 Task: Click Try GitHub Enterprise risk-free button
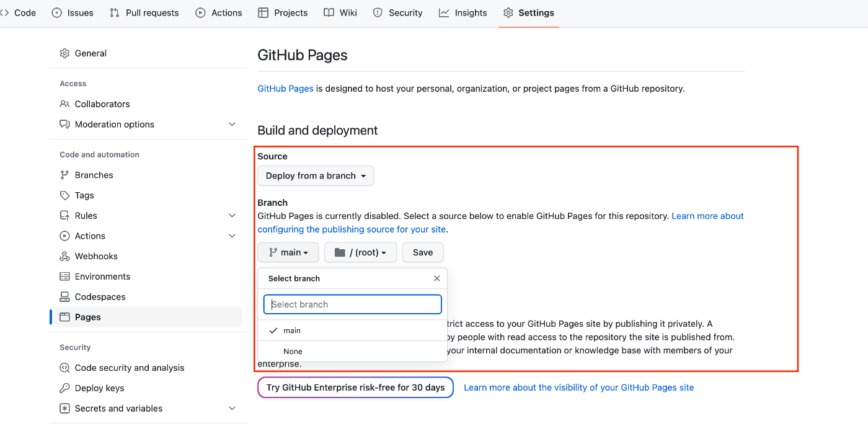[x=355, y=387]
